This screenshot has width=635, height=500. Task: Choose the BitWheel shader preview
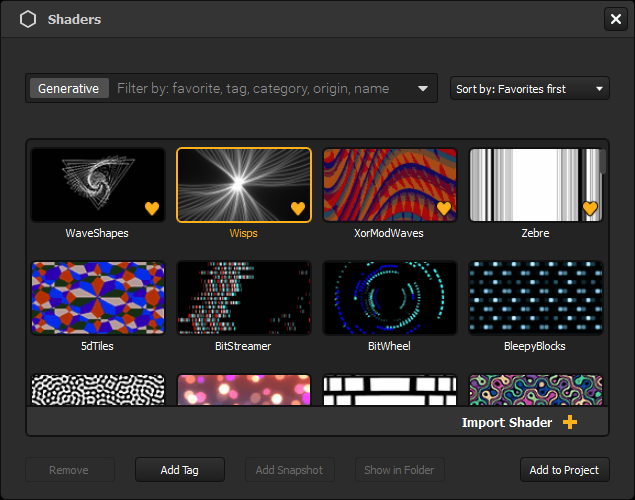(390, 298)
